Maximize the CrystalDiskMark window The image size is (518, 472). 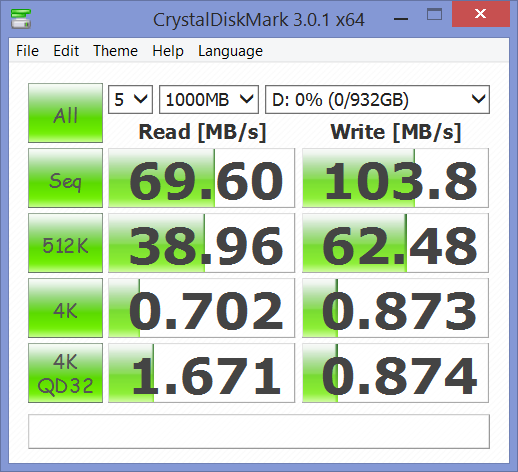[x=434, y=15]
